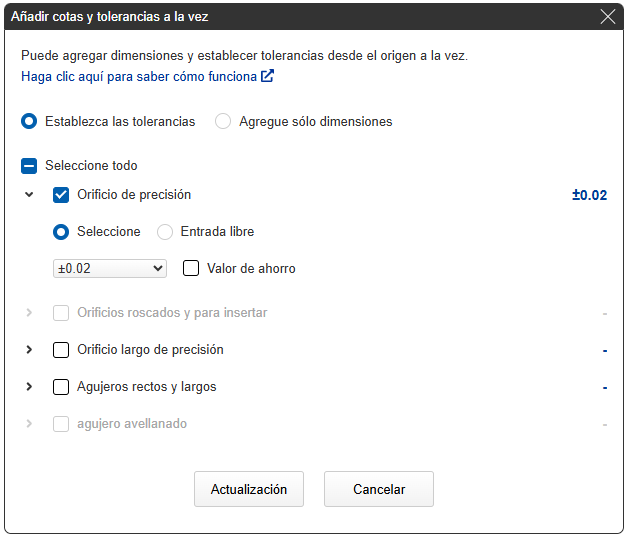Open the "Haga clic aquí para saber cómo funciona" link

click(x=139, y=76)
